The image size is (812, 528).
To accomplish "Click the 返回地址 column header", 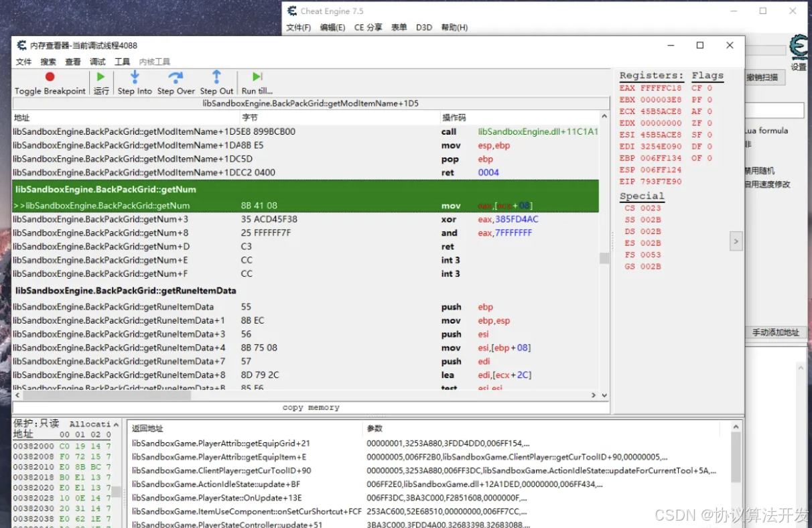I will click(x=247, y=428).
